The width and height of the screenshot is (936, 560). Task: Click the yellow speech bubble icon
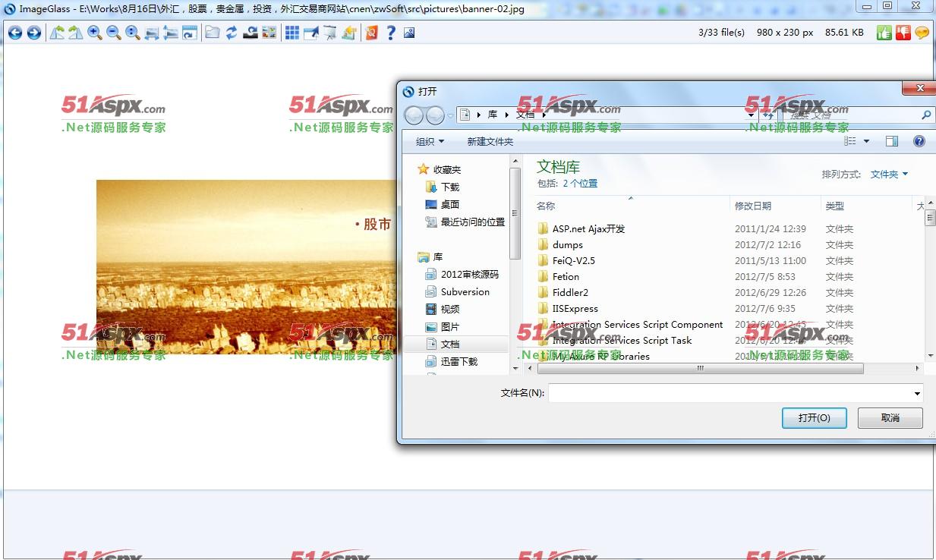point(922,33)
